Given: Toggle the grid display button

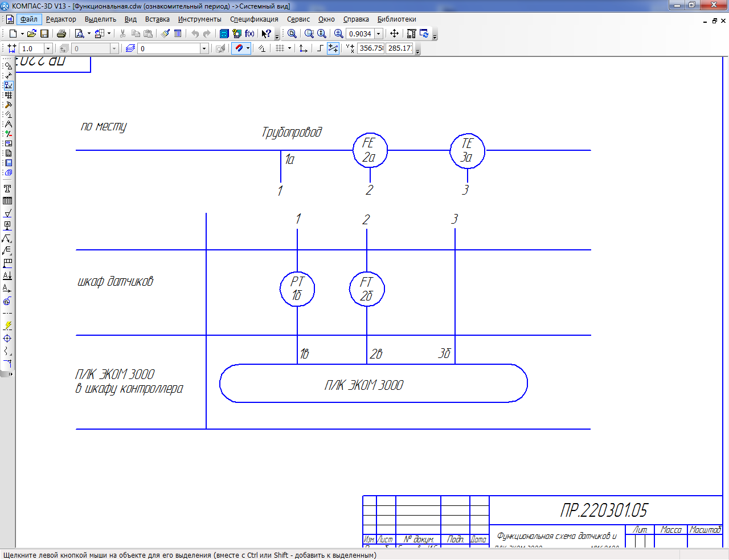Looking at the screenshot, I should [x=280, y=48].
